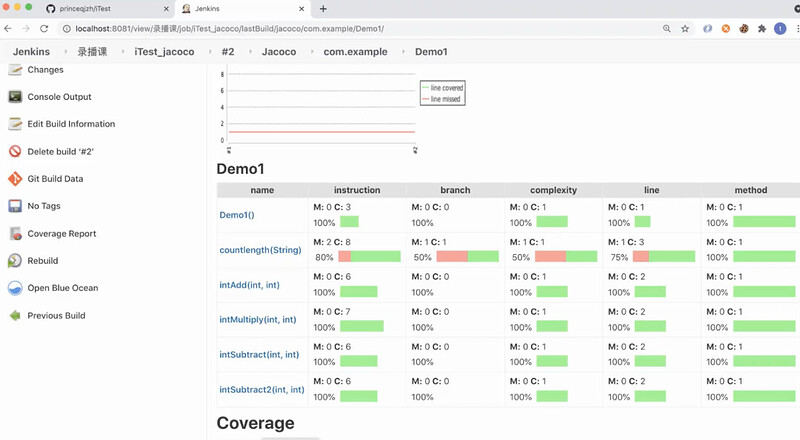Go to Jenkins breadcrumb home

click(x=31, y=52)
